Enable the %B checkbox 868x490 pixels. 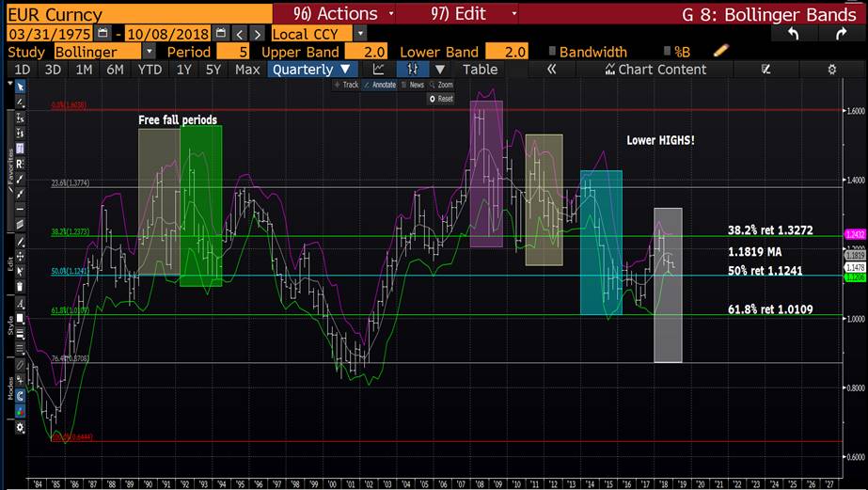click(x=667, y=52)
